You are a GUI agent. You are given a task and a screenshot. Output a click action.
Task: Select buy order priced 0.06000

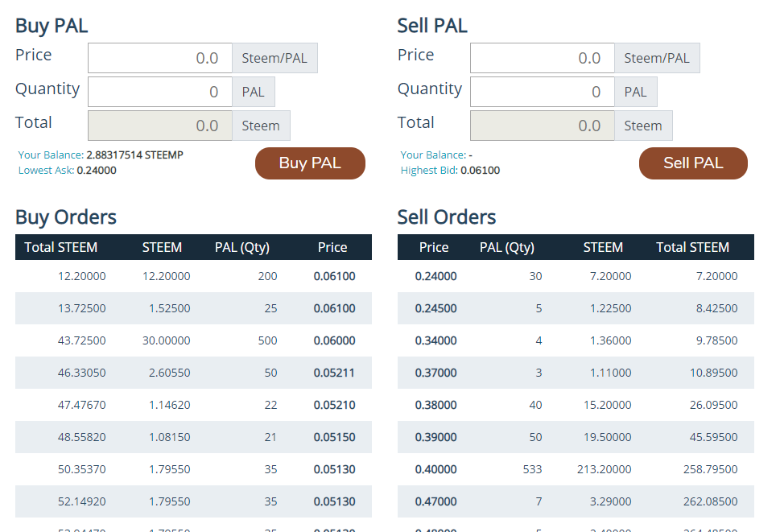193,340
